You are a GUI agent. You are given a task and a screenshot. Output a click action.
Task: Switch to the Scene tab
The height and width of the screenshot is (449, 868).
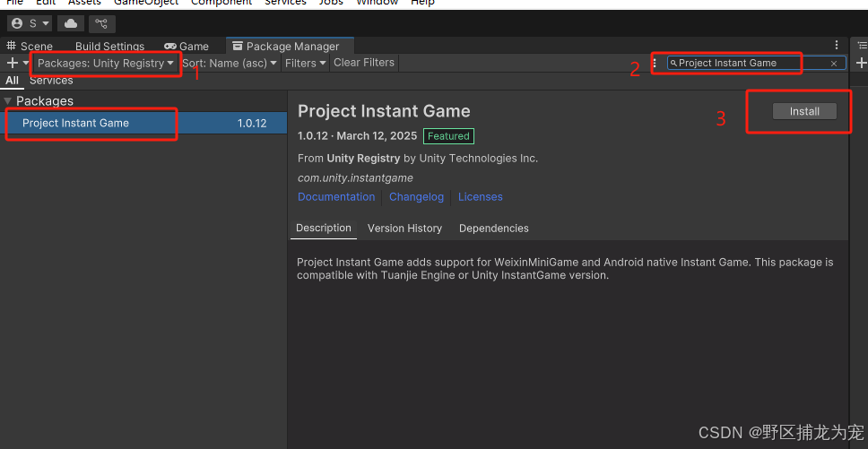(x=30, y=47)
